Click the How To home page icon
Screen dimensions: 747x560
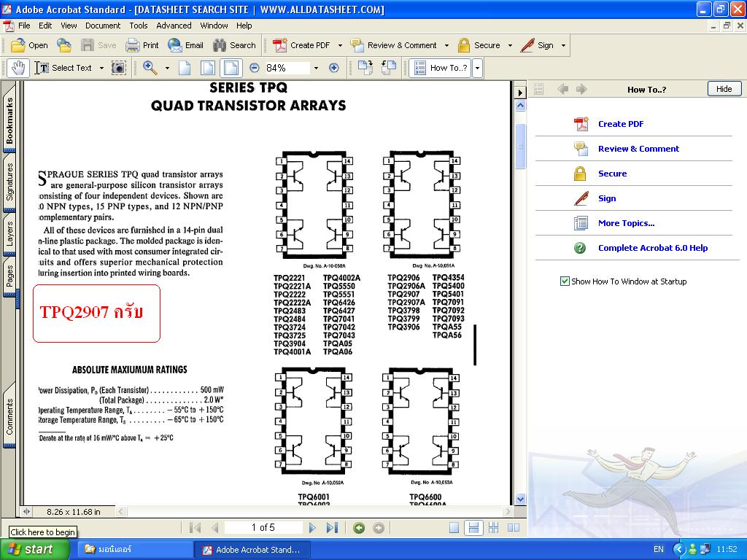coord(539,89)
